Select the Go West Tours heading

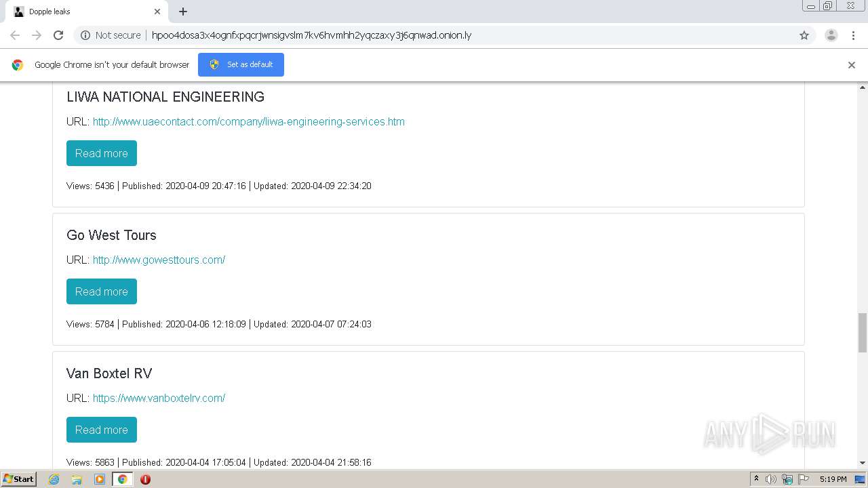click(x=111, y=235)
